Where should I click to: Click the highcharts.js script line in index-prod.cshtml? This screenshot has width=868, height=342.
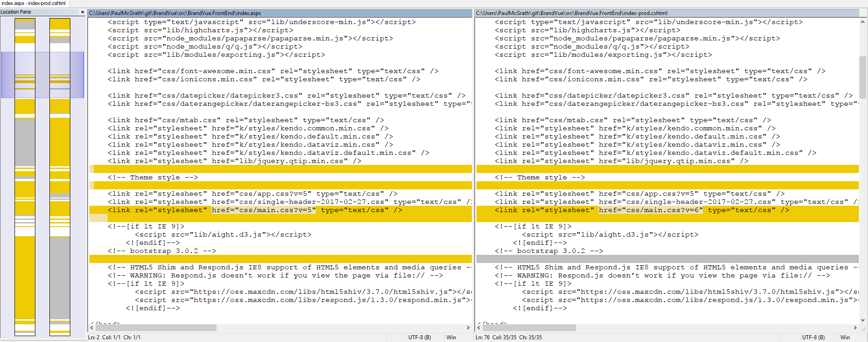tap(588, 30)
